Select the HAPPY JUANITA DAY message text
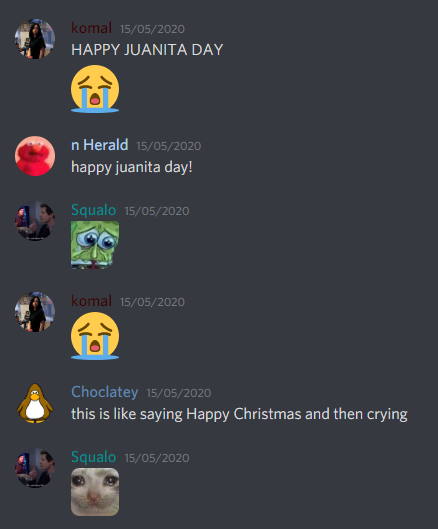The width and height of the screenshot is (438, 529). coord(147,50)
